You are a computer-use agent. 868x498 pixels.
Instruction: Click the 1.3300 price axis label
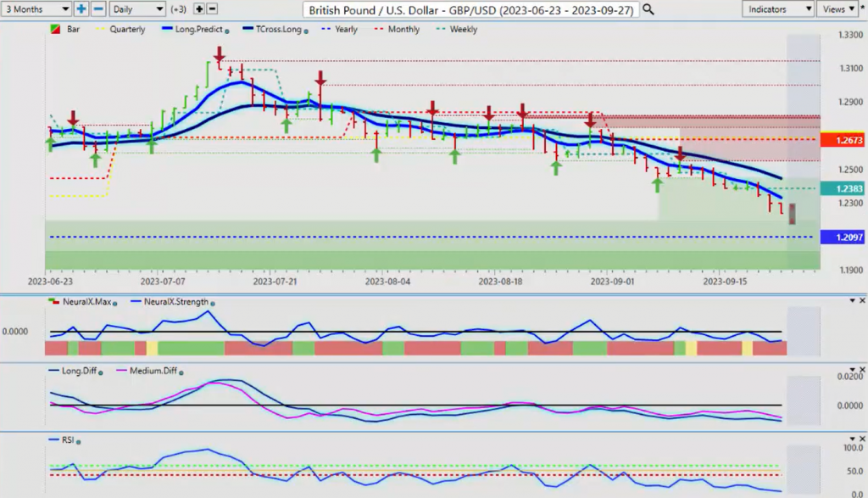pos(850,35)
